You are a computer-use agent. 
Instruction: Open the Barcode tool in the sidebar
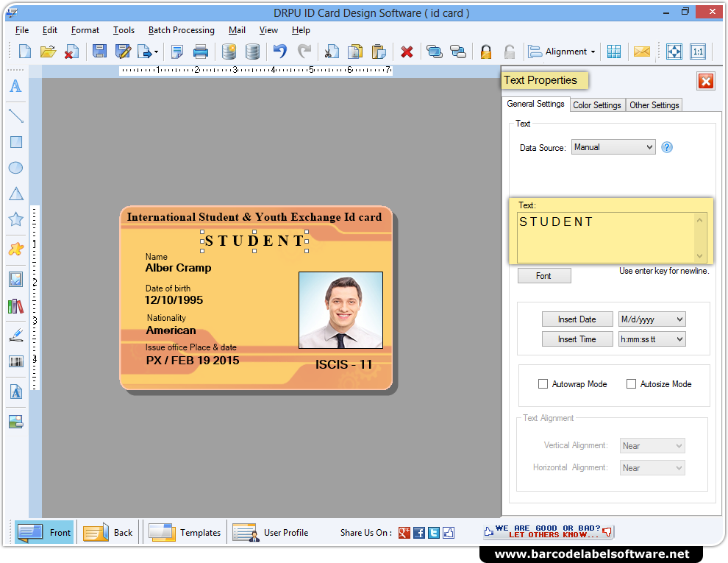tap(15, 361)
